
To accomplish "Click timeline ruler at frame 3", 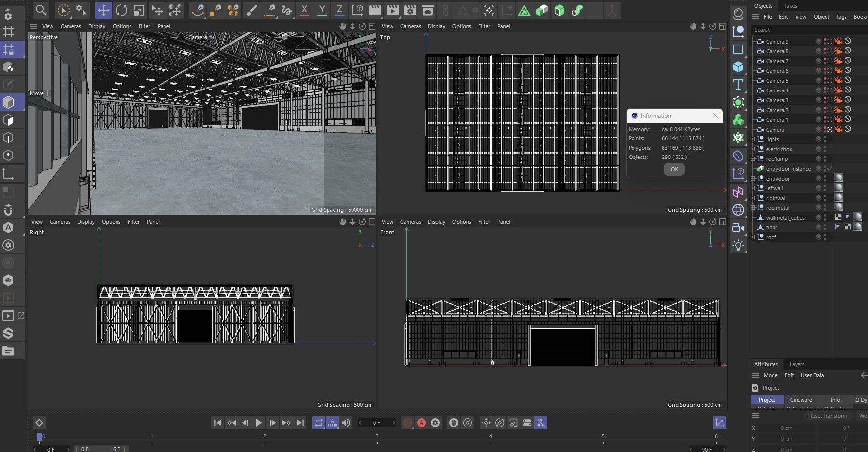I will 377,436.
